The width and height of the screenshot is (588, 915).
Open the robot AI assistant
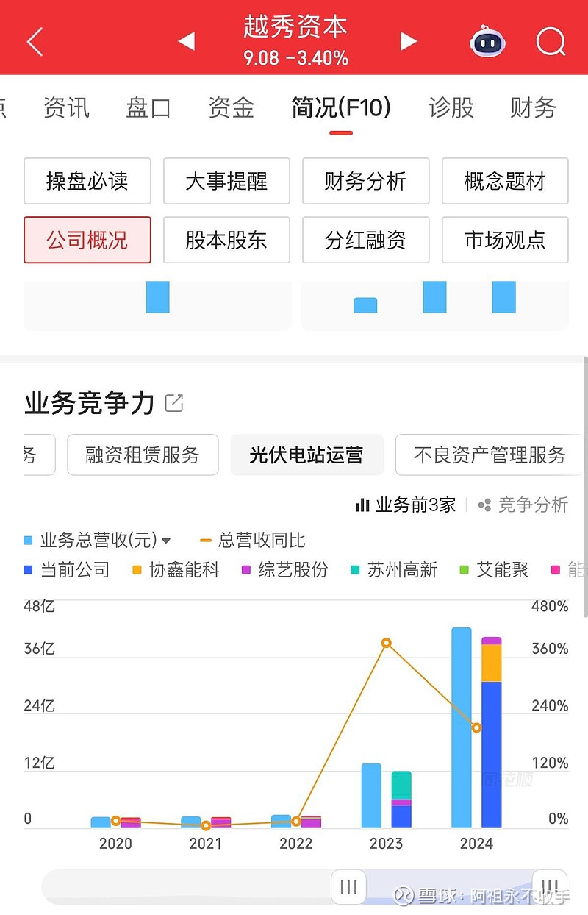pyautogui.click(x=486, y=42)
